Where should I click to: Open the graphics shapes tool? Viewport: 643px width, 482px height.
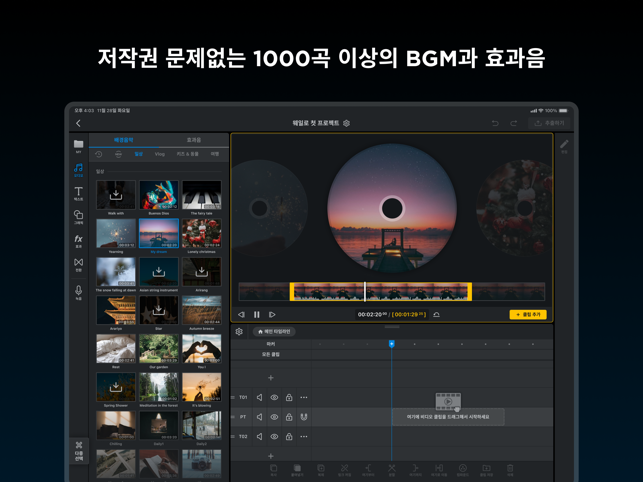[78, 217]
